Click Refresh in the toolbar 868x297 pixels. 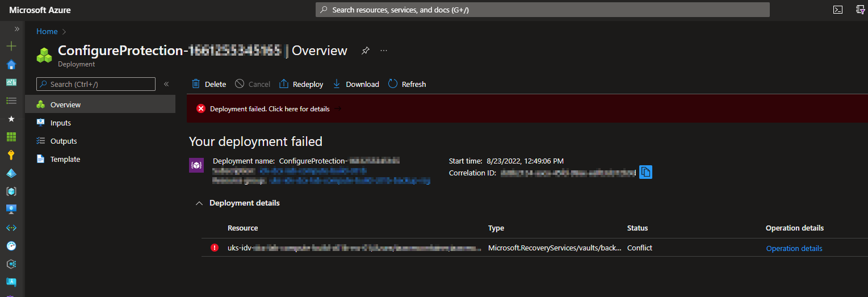[x=407, y=84]
